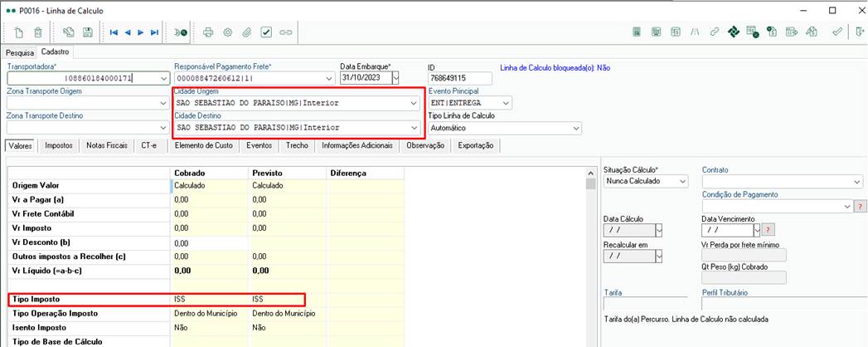Click the Condição de Pagamento link label
This screenshot has height=347, width=868.
[739, 194]
